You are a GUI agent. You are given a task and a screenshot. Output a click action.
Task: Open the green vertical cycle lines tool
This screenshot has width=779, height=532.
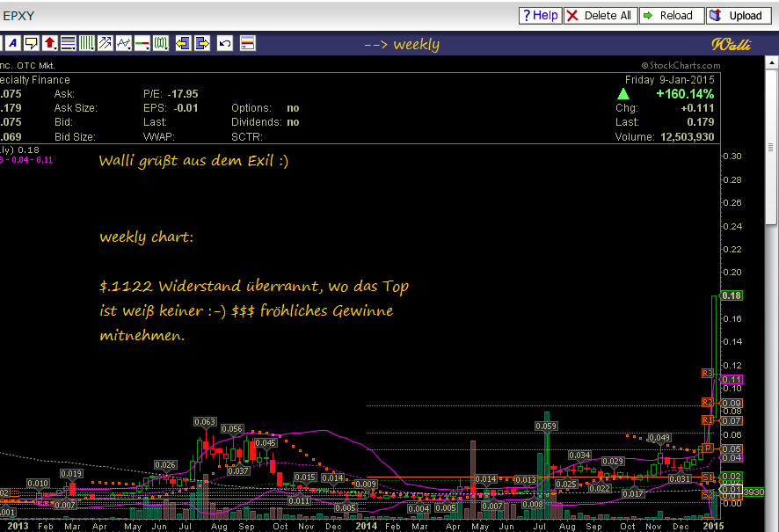[x=86, y=44]
